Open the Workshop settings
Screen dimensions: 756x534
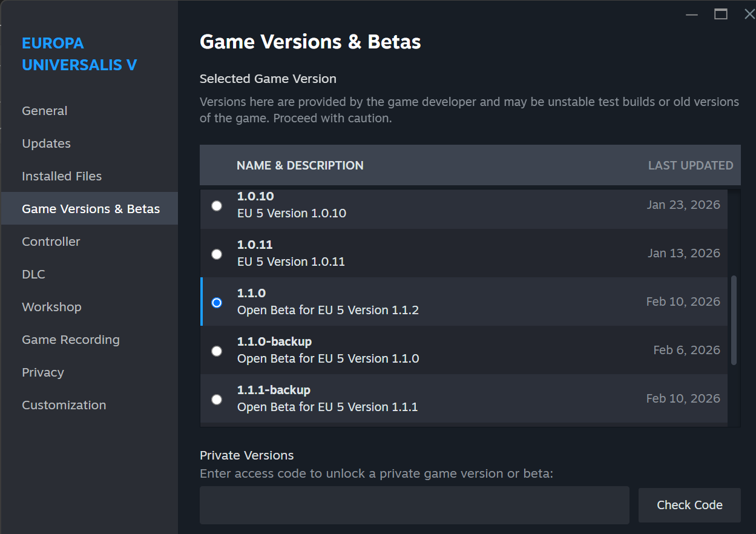coord(51,307)
